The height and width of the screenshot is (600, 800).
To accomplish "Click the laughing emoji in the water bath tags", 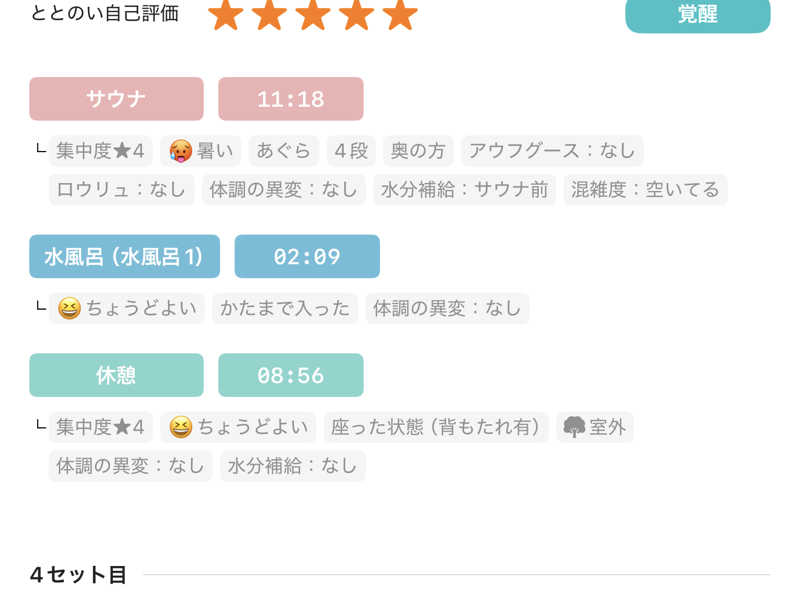I will pyautogui.click(x=69, y=309).
